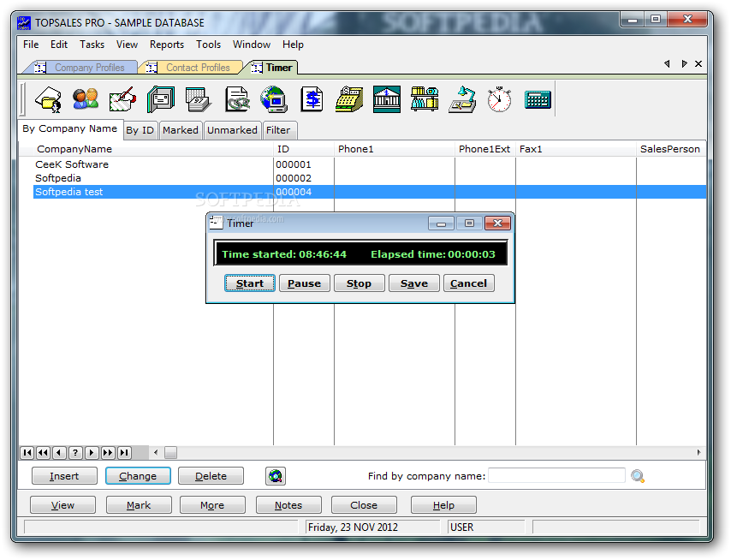Go back one page of records
The height and width of the screenshot is (560, 731).
tap(43, 452)
